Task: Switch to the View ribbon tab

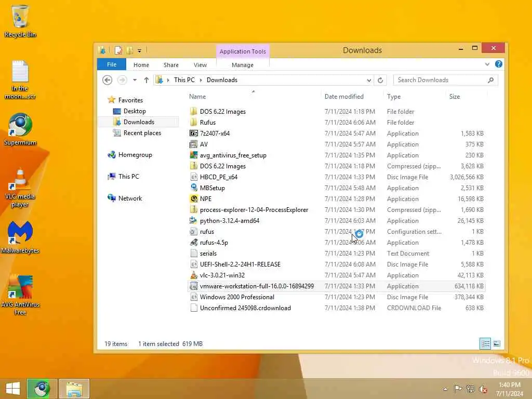Action: click(200, 65)
